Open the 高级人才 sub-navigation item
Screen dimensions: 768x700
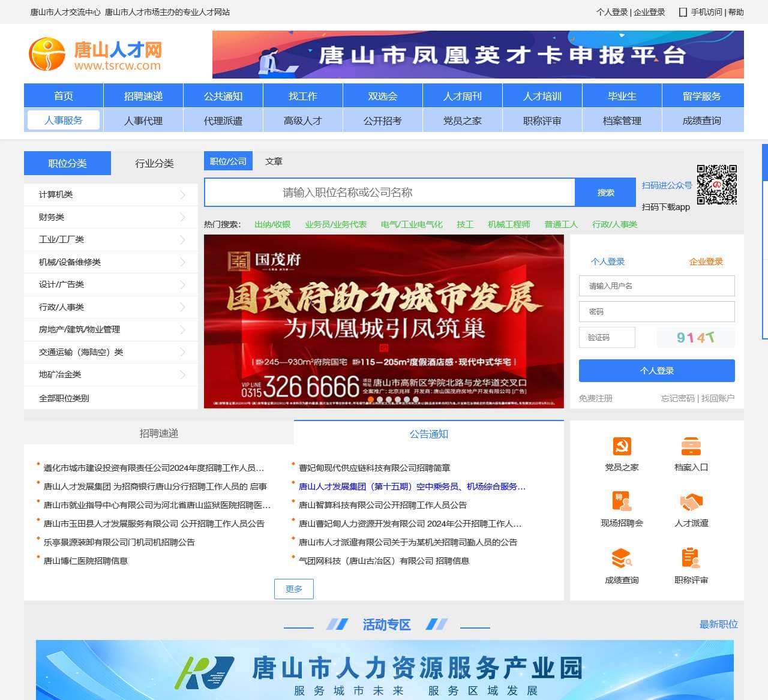(x=303, y=121)
